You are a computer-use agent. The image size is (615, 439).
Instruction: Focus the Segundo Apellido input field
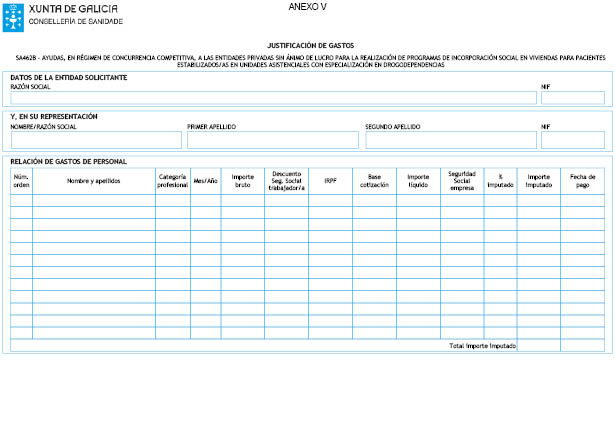(450, 140)
